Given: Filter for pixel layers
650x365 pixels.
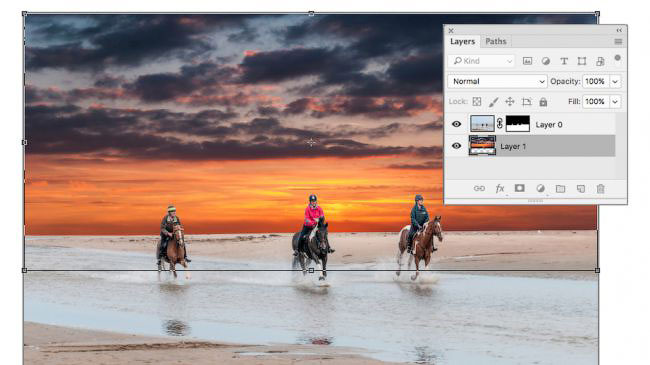Looking at the screenshot, I should click(527, 61).
